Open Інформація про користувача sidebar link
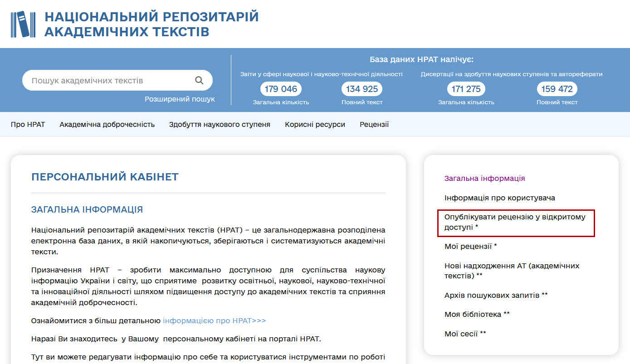The image size is (630, 364). [499, 198]
